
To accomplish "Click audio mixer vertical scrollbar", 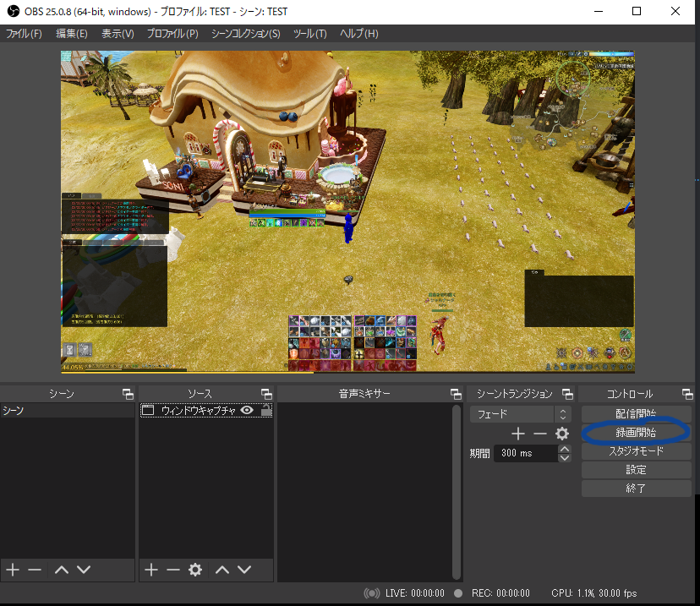I will pyautogui.click(x=456, y=492).
